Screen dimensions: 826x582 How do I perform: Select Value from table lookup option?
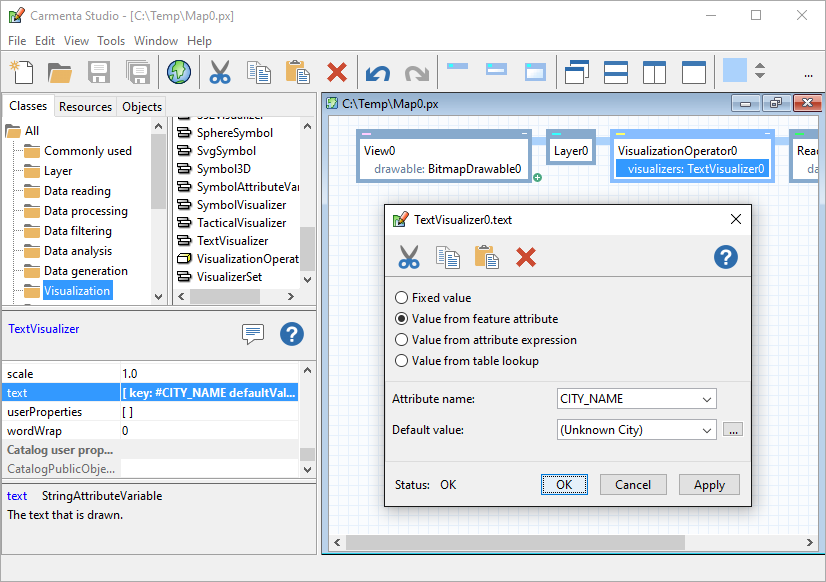[x=401, y=361]
